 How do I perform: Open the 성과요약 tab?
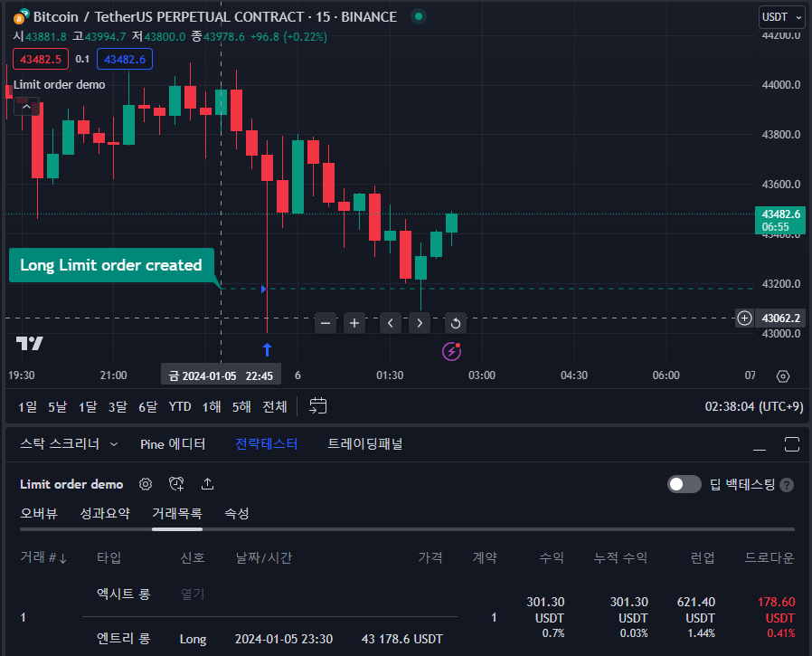tap(105, 514)
